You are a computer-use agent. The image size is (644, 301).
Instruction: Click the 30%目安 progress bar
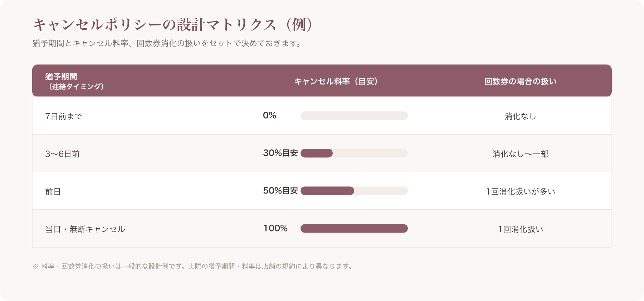click(354, 153)
